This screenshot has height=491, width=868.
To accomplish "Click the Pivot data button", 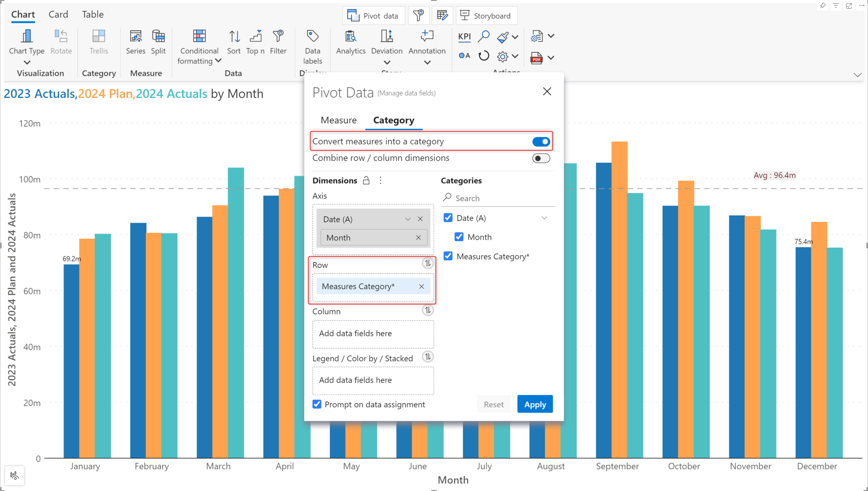I will tap(374, 16).
